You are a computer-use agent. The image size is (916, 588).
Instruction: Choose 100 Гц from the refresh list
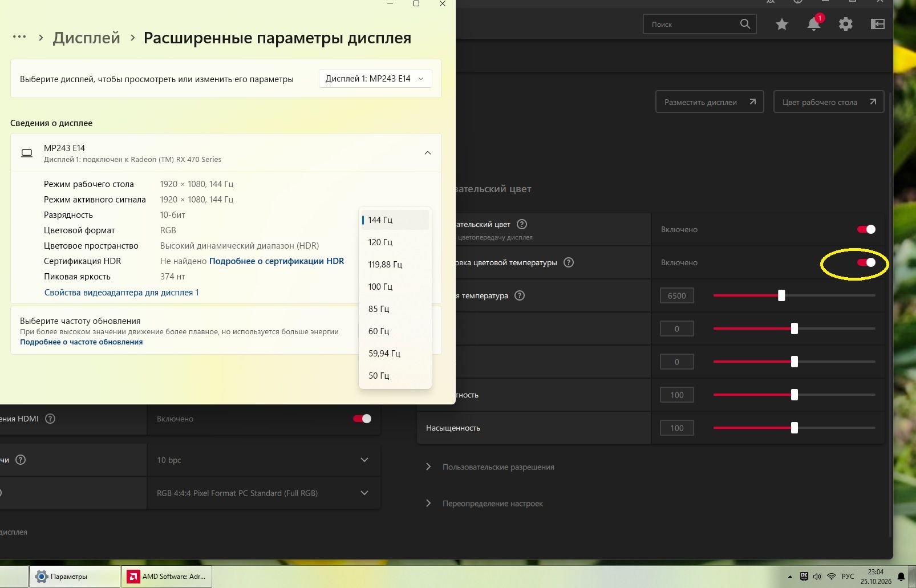pos(395,287)
